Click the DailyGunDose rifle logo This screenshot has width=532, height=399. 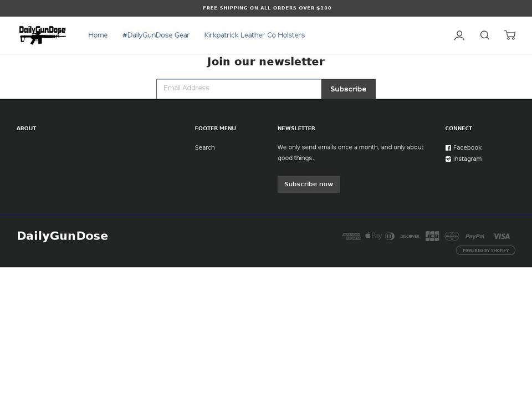pyautogui.click(x=43, y=35)
